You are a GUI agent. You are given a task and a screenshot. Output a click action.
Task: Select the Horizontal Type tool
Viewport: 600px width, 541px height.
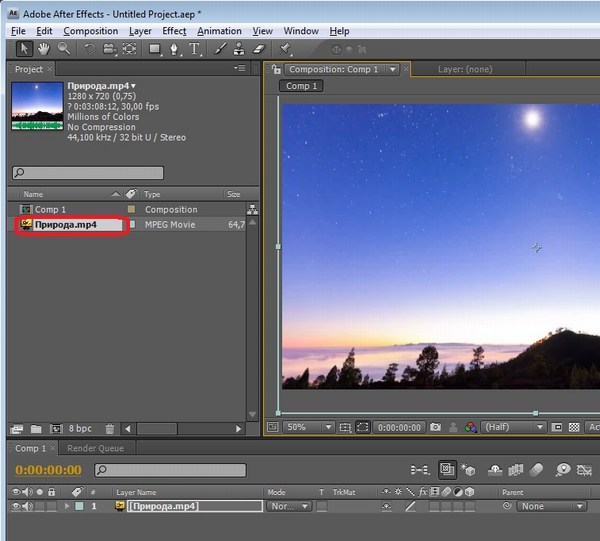196,48
